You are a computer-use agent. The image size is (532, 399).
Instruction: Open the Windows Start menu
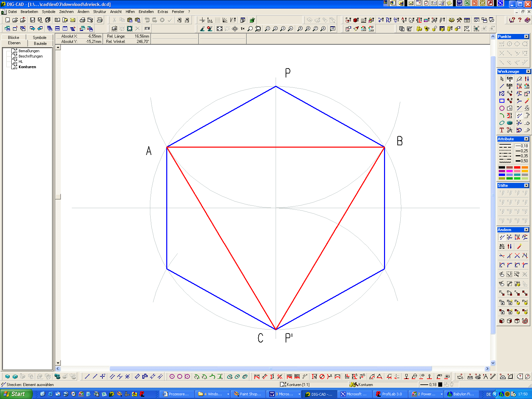tap(16, 394)
